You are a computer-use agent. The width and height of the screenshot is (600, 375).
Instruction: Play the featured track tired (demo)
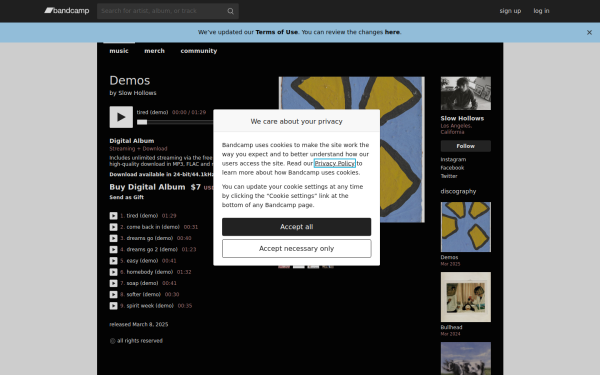pyautogui.click(x=121, y=117)
